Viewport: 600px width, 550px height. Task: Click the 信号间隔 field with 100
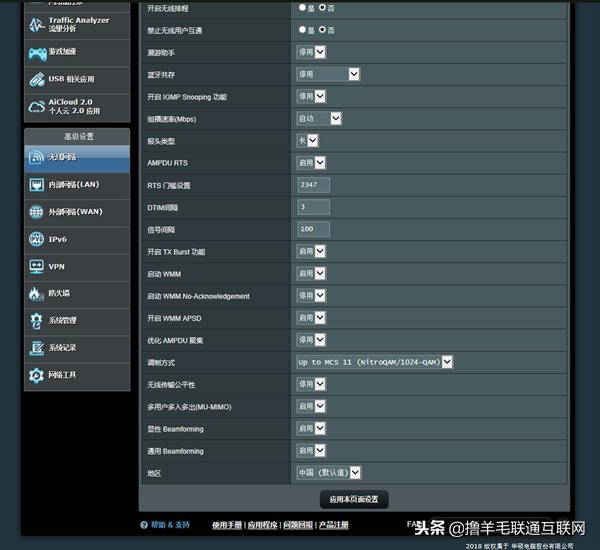click(313, 229)
